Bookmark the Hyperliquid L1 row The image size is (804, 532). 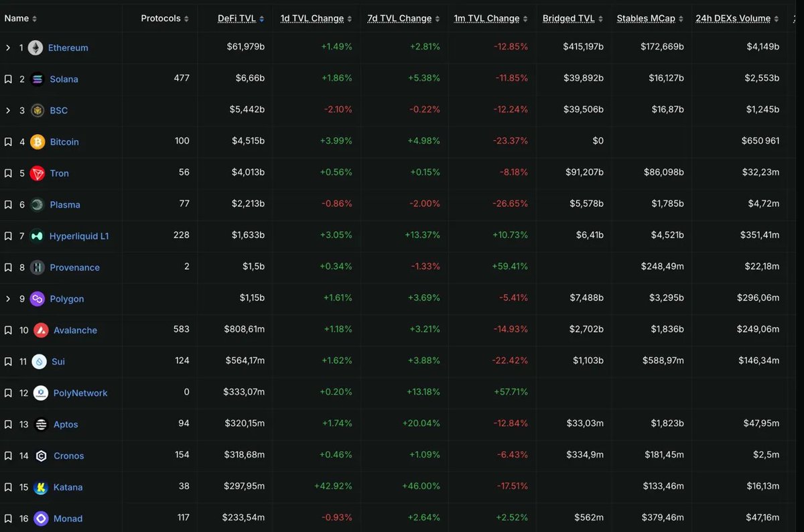pyautogui.click(x=8, y=237)
